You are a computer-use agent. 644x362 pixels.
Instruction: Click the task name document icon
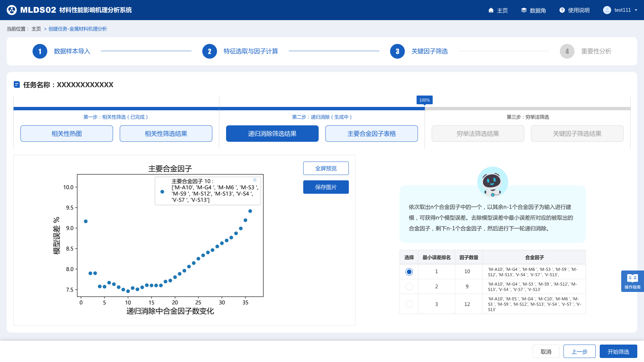[17, 84]
